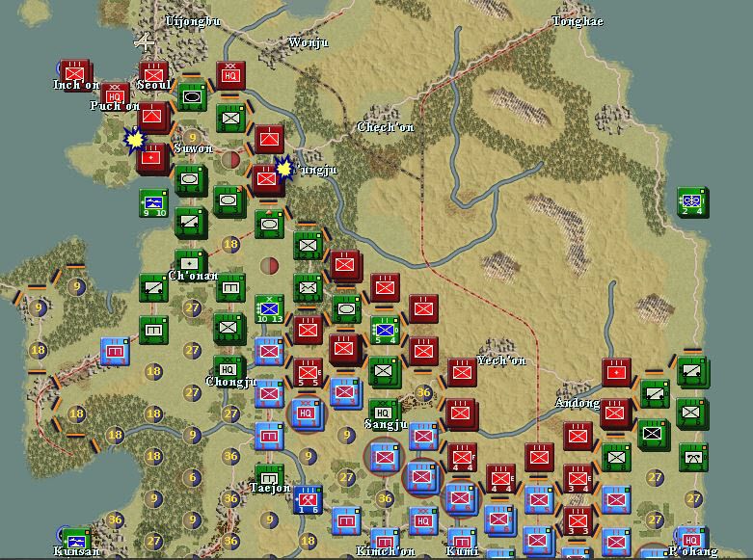Select the green naval unit at Kunsan

point(77,542)
